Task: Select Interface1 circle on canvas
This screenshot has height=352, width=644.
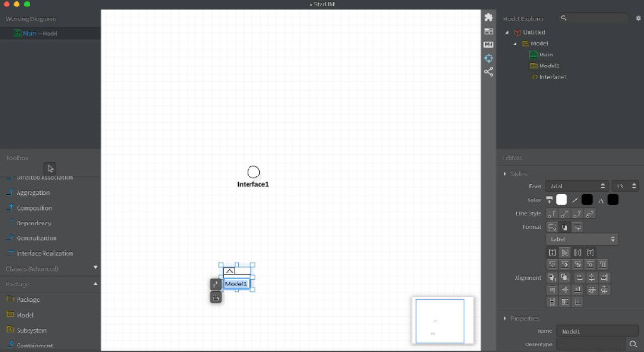Action: pos(253,172)
